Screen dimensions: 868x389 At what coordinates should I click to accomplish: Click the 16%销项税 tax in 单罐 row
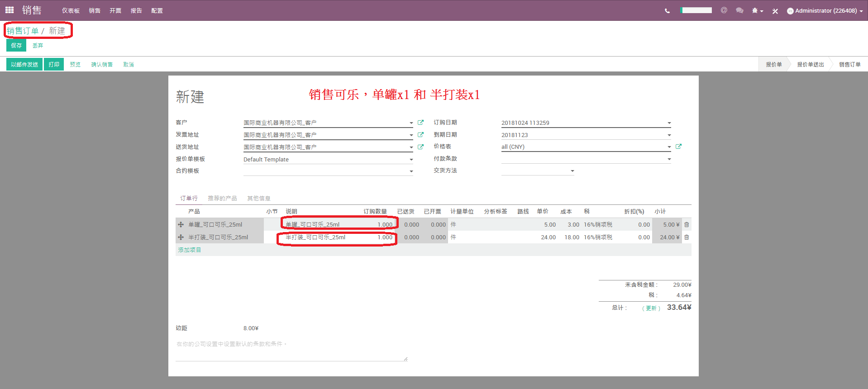(x=598, y=224)
